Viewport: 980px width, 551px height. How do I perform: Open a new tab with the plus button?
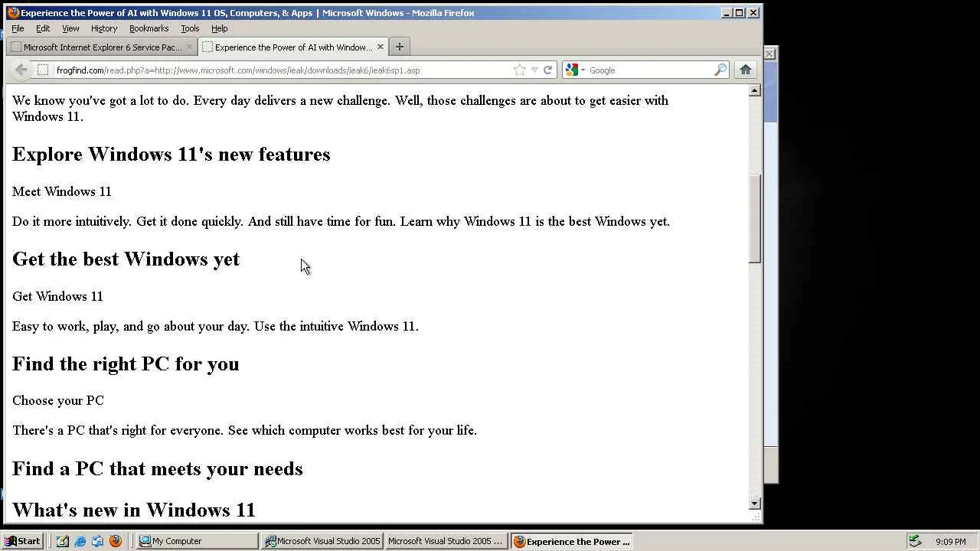click(x=399, y=47)
